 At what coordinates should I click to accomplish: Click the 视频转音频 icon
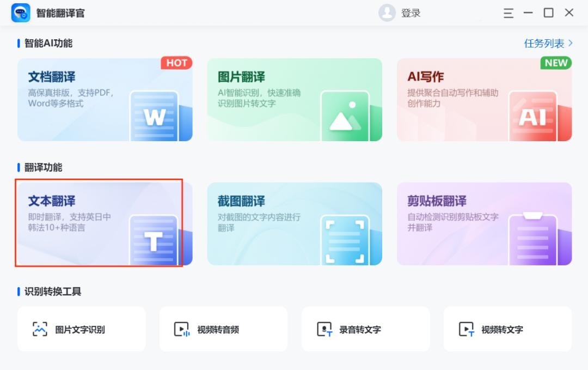click(x=181, y=329)
